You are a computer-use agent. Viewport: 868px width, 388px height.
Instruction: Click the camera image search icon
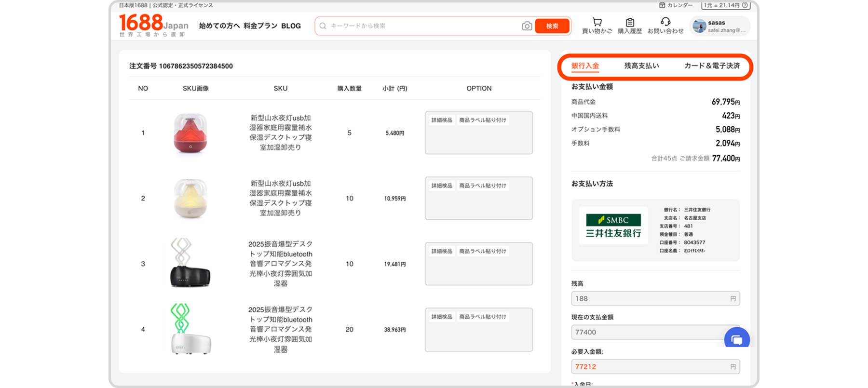click(527, 26)
